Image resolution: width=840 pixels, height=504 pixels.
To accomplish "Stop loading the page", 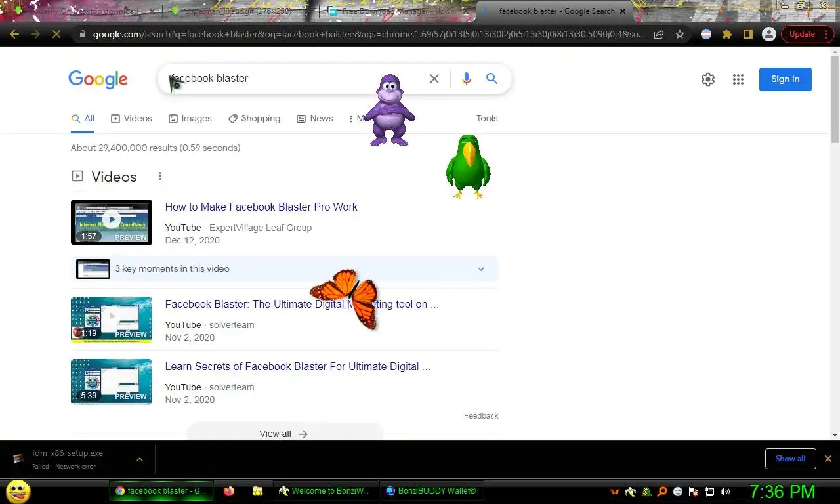I will 56,34.
